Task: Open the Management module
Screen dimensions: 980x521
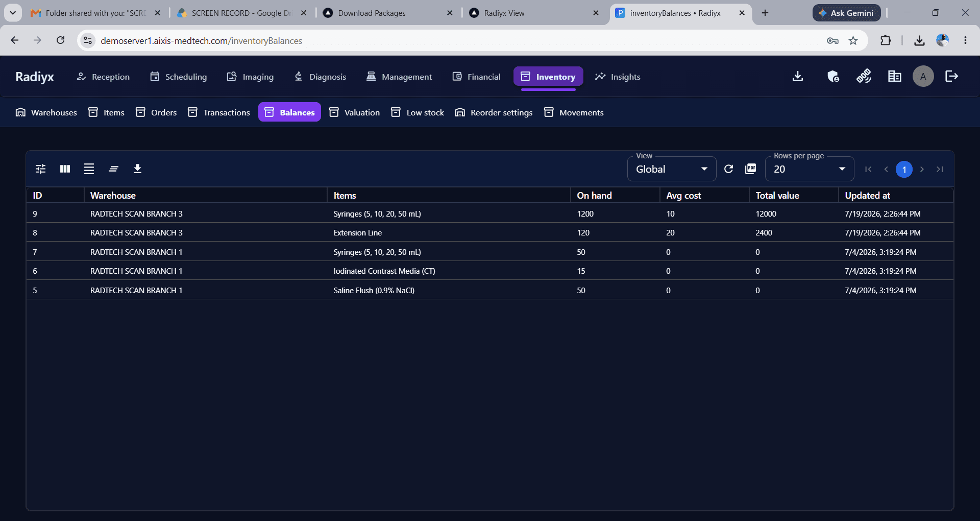Action: click(x=399, y=77)
